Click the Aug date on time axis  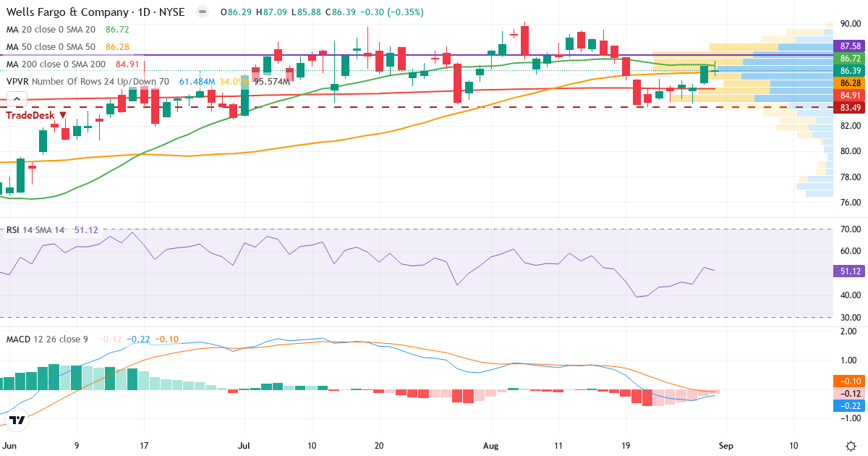click(491, 445)
